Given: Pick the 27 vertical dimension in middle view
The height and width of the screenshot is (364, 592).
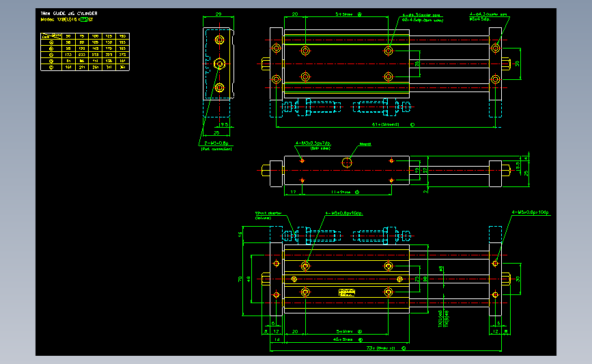Looking at the screenshot, I should click(x=425, y=170).
